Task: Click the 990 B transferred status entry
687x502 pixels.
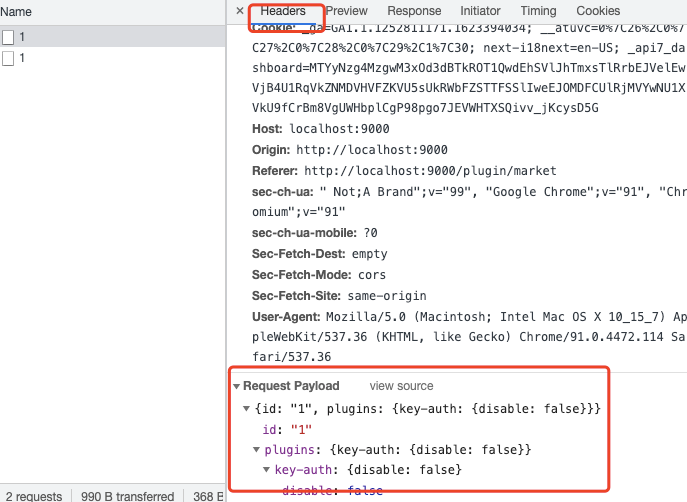Action: pyautogui.click(x=127, y=496)
